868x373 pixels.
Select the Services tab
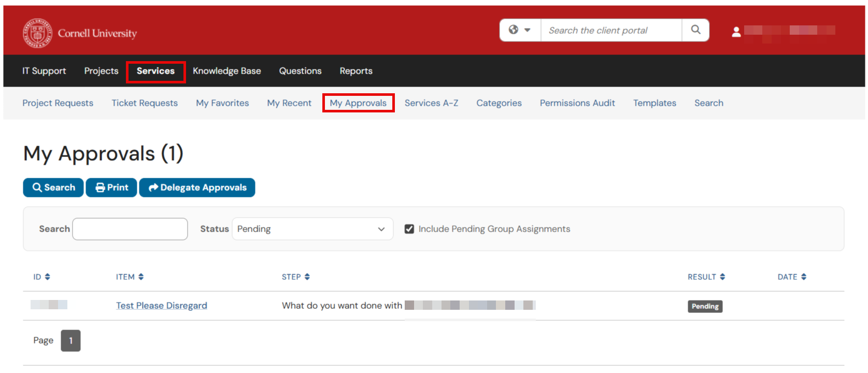point(155,71)
